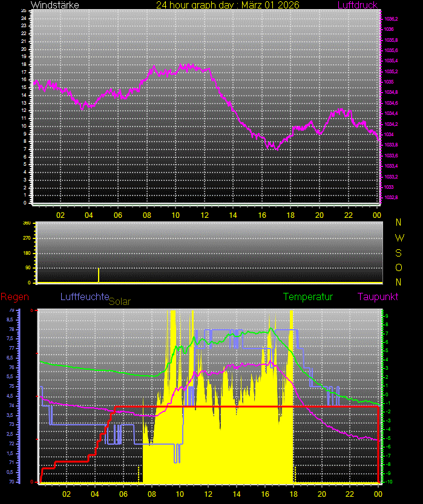Click the 24 hour graph day title
This screenshot has width=423, height=504.
pos(228,5)
